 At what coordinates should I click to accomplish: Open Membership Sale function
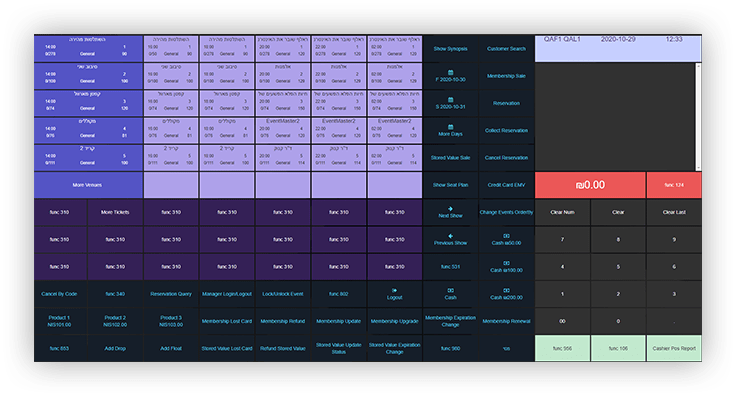click(x=506, y=76)
